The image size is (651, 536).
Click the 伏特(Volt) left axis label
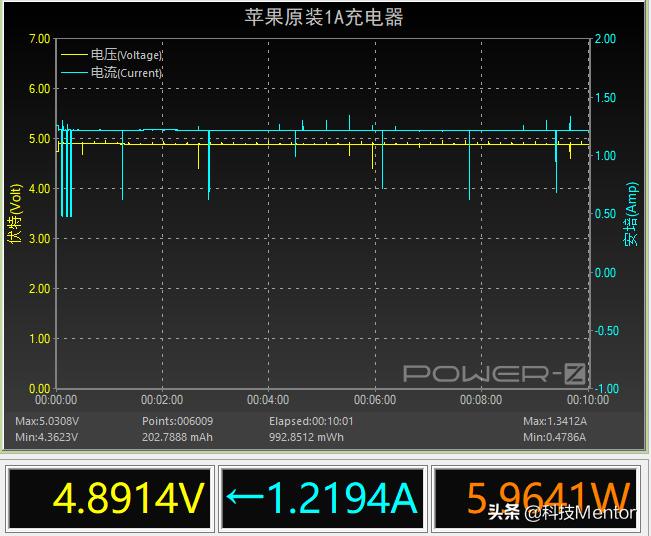pos(14,214)
